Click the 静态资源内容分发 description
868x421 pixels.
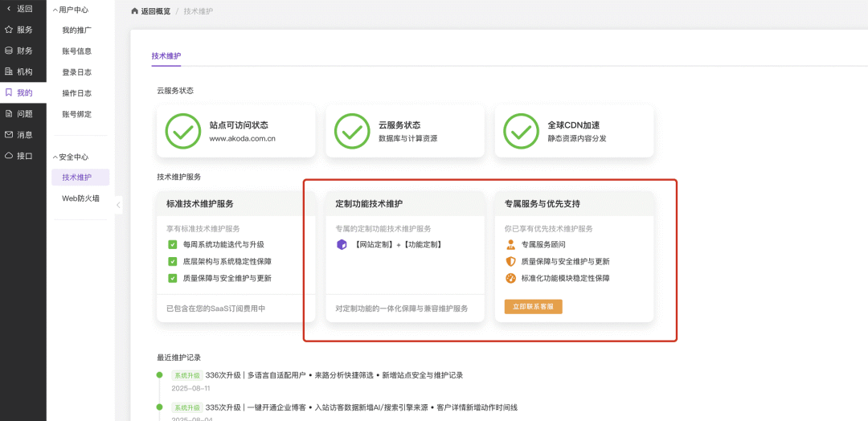577,138
